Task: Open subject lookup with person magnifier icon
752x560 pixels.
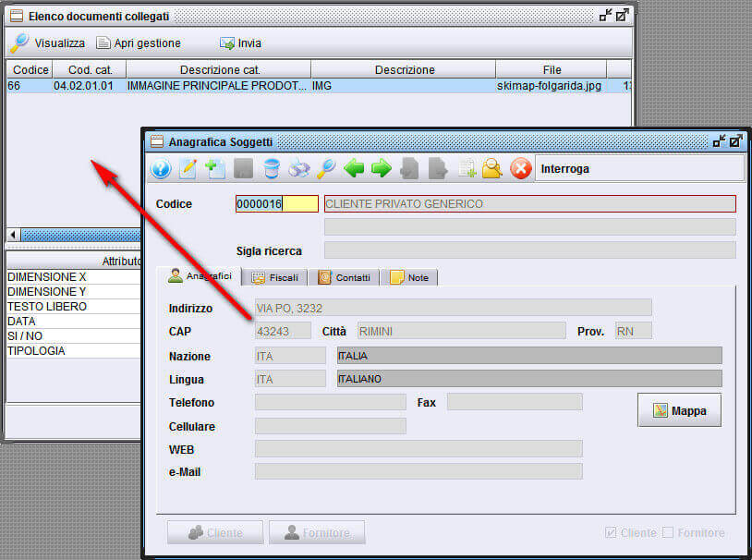Action: 491,169
